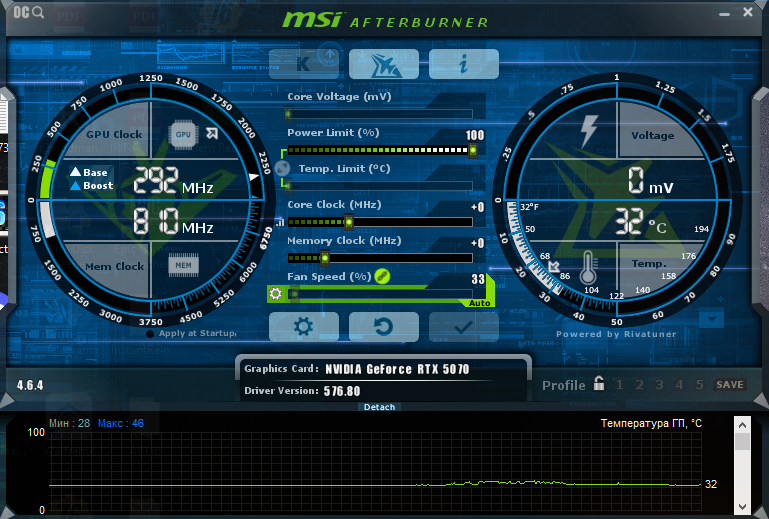Click the Memory Clock +0 offset value
Screen dimensions: 769x519
[x=478, y=243]
